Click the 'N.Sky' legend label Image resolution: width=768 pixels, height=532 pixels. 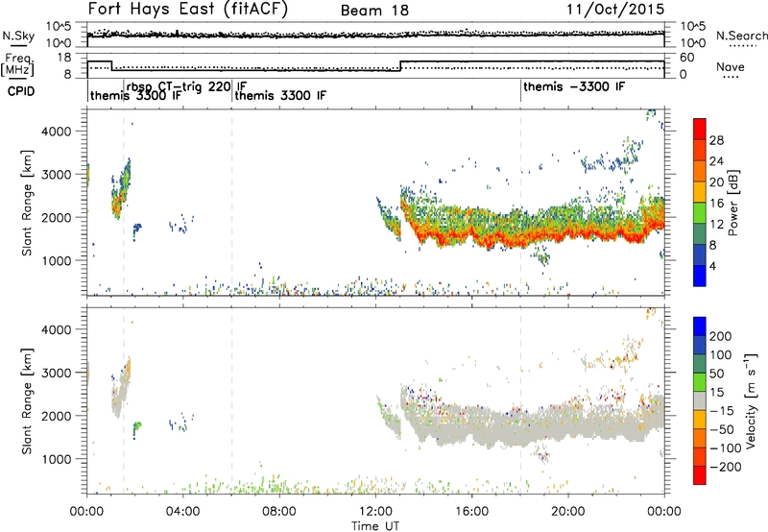pos(18,36)
